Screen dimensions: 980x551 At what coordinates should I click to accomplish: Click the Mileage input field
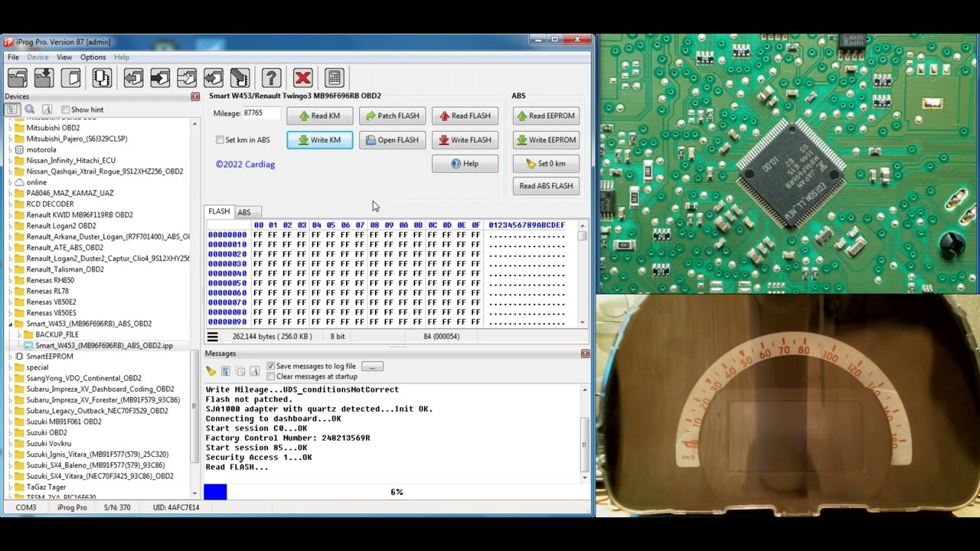tap(260, 113)
